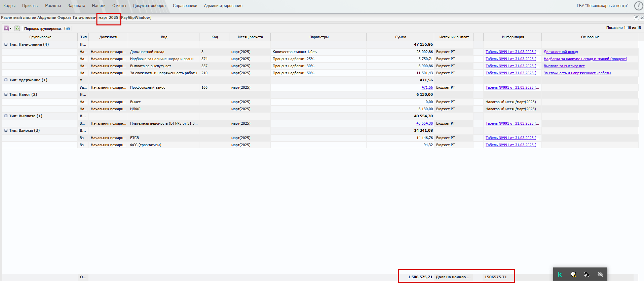The height and width of the screenshot is (283, 644).
Task: Click the exclamation mark notification icon
Action: [638, 6]
